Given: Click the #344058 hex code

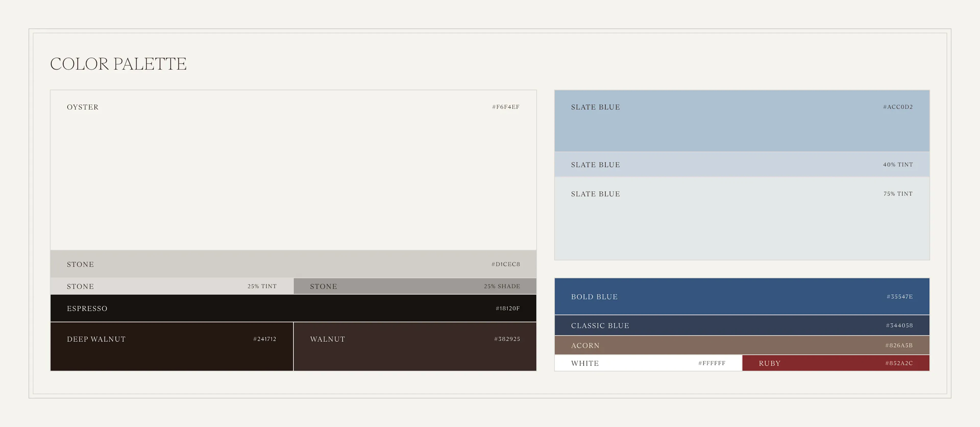Looking at the screenshot, I should [x=899, y=325].
